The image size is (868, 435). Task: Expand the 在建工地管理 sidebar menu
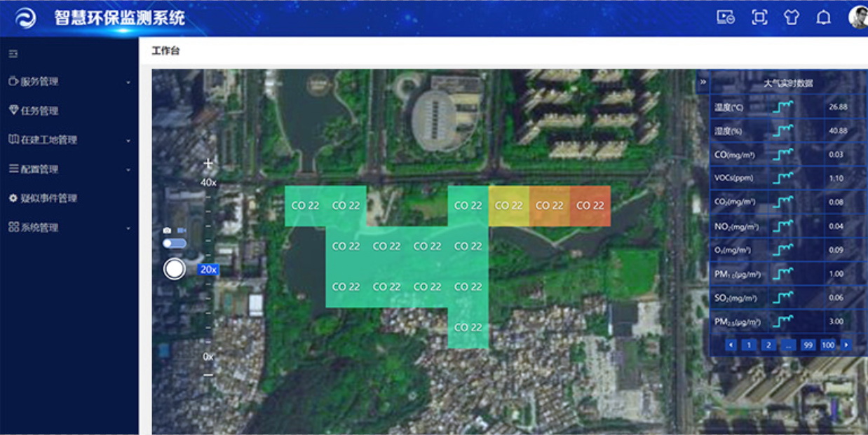pyautogui.click(x=69, y=140)
